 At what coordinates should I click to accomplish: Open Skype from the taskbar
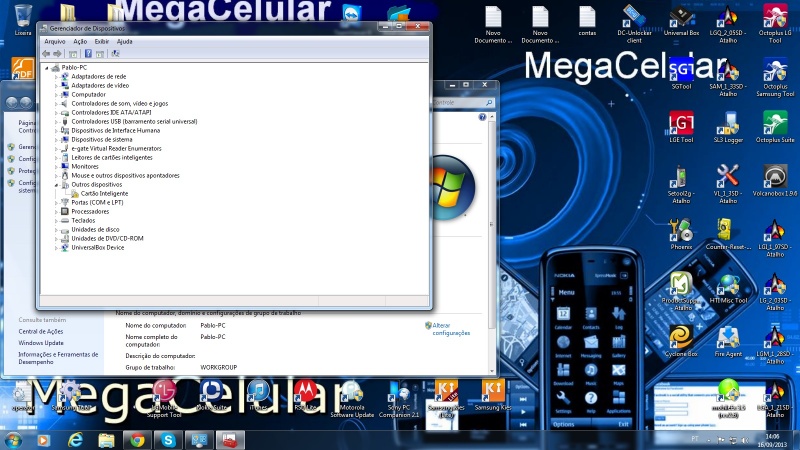(x=168, y=440)
